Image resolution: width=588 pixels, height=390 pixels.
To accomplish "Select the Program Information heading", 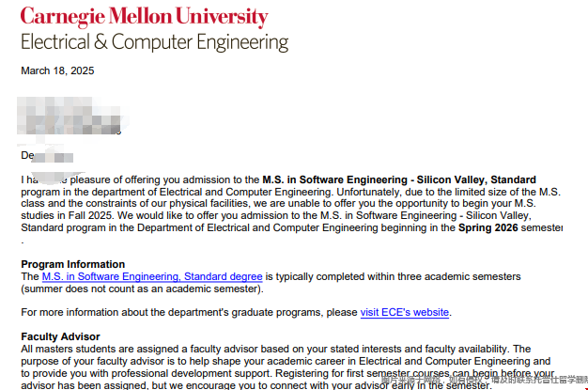I will click(72, 264).
